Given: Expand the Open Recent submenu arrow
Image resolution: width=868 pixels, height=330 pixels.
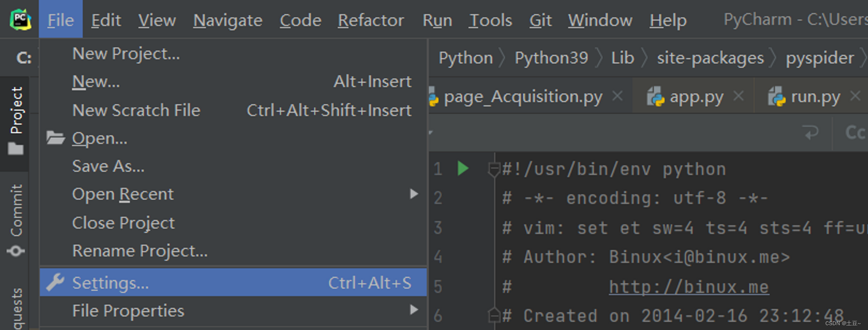Looking at the screenshot, I should click(x=414, y=194).
